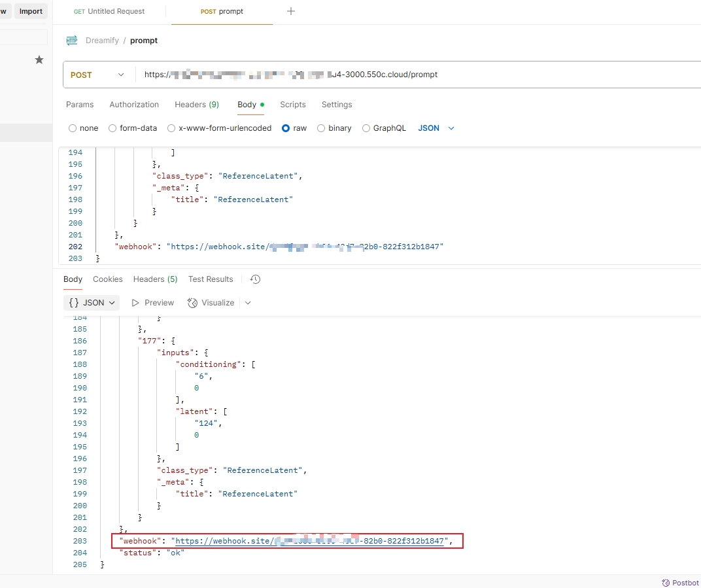
Task: Click the Import button
Action: point(31,11)
